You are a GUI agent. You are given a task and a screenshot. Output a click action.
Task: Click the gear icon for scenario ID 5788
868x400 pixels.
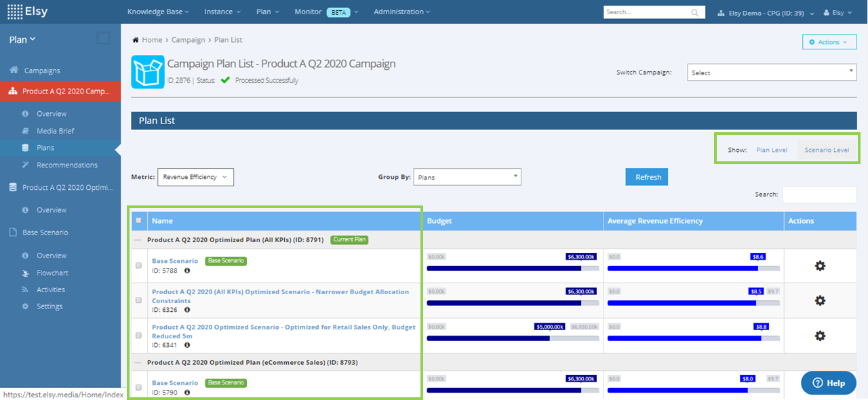pyautogui.click(x=820, y=266)
